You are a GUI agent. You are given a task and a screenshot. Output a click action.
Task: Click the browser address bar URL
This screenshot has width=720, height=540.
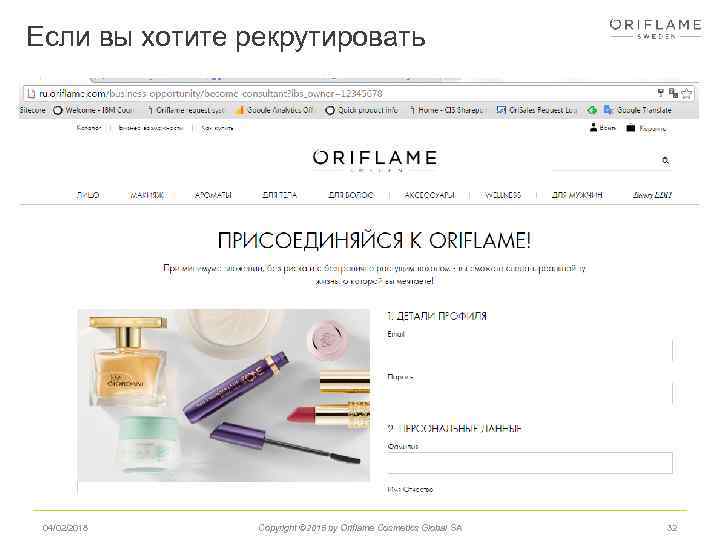click(210, 93)
